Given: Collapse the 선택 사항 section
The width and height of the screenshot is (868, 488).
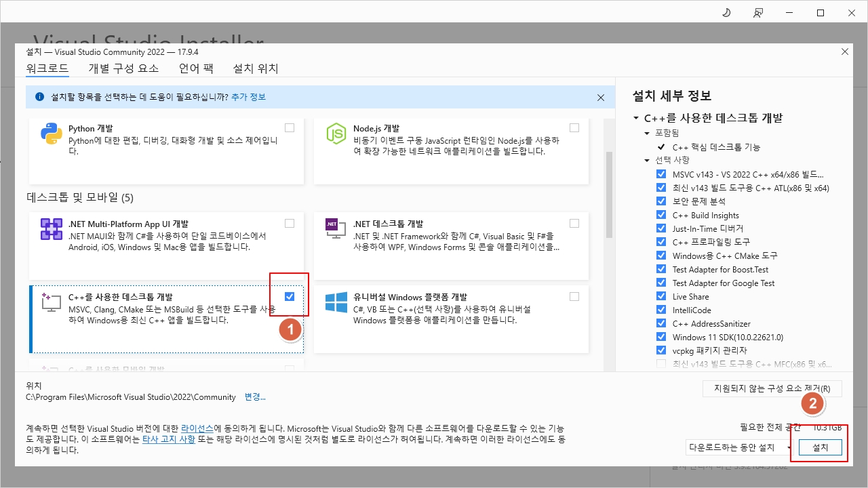Looking at the screenshot, I should 648,161.
